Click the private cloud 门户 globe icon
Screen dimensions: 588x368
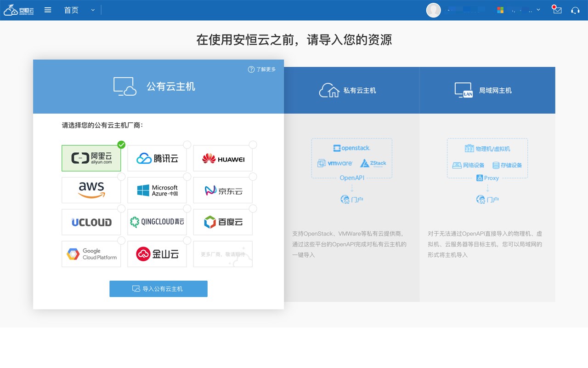tap(345, 200)
